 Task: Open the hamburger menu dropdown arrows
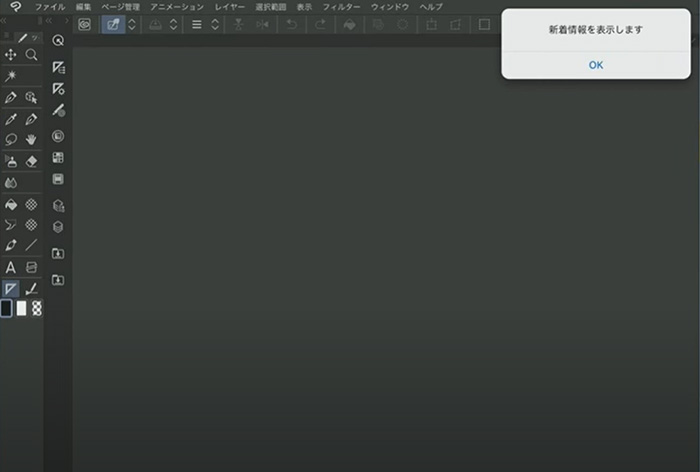214,24
